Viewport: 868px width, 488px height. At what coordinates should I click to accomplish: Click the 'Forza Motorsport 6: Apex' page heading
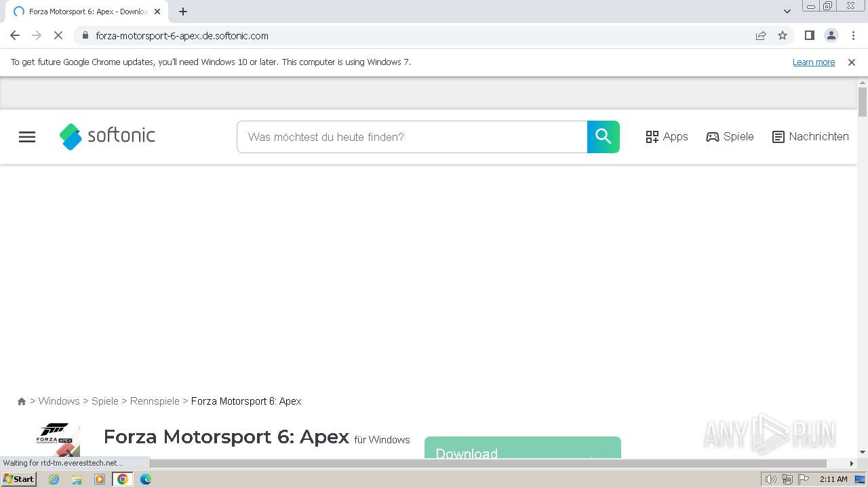click(226, 436)
